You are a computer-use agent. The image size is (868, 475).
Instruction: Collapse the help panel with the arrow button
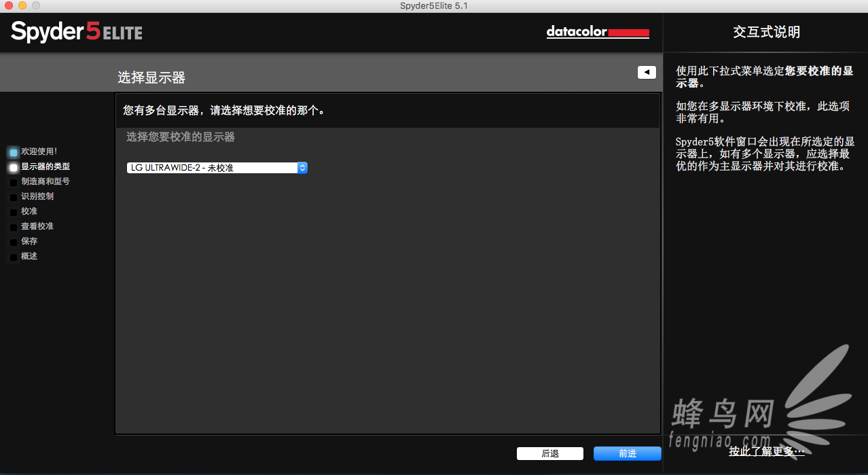647,72
